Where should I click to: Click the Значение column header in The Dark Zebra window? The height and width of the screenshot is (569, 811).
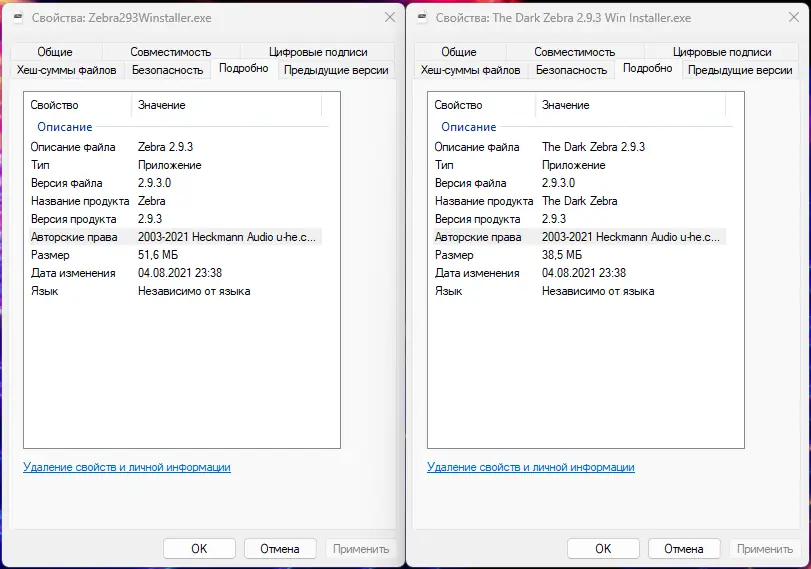(566, 105)
